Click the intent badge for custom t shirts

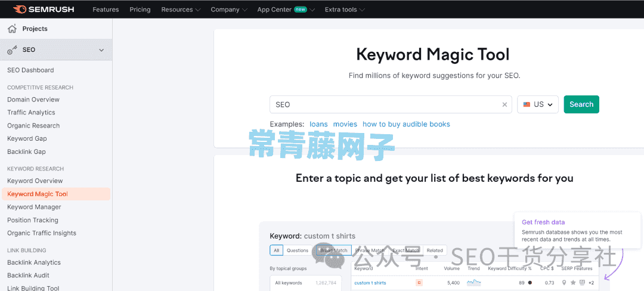click(419, 283)
